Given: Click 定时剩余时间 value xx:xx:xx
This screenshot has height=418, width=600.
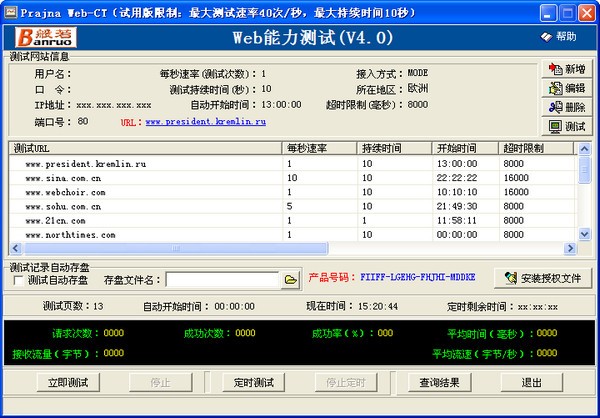Looking at the screenshot, I should pos(537,307).
